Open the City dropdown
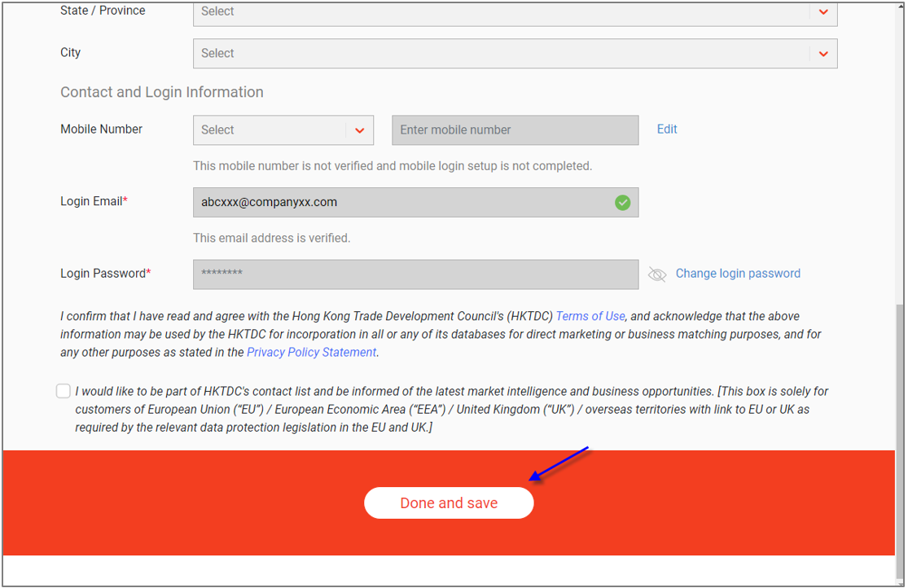 515,53
